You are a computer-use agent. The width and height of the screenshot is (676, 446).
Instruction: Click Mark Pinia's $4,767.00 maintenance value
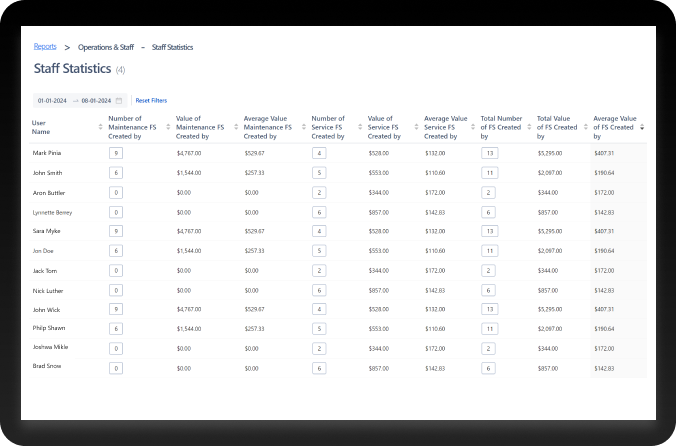tap(189, 153)
